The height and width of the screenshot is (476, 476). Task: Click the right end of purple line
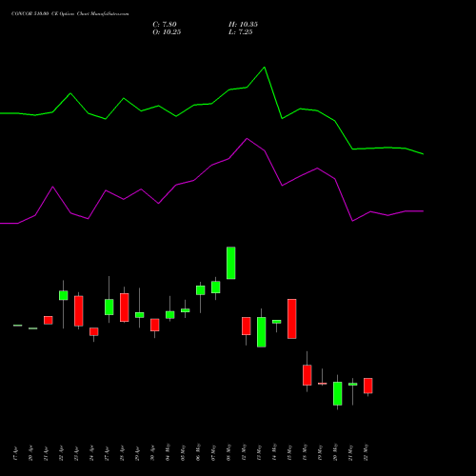click(424, 211)
